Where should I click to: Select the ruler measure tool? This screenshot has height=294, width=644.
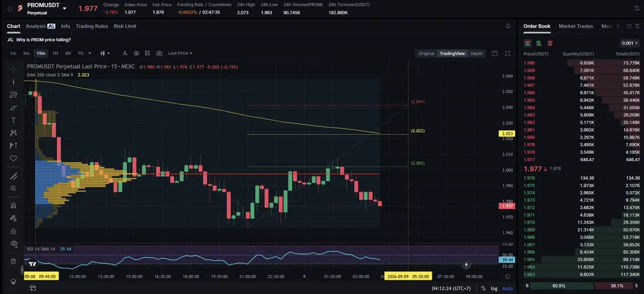click(x=13, y=176)
